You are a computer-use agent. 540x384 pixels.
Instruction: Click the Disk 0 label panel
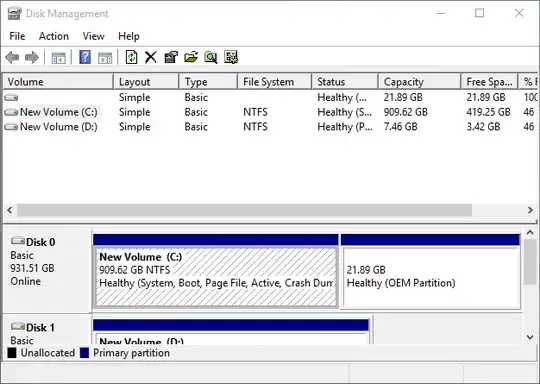47,269
